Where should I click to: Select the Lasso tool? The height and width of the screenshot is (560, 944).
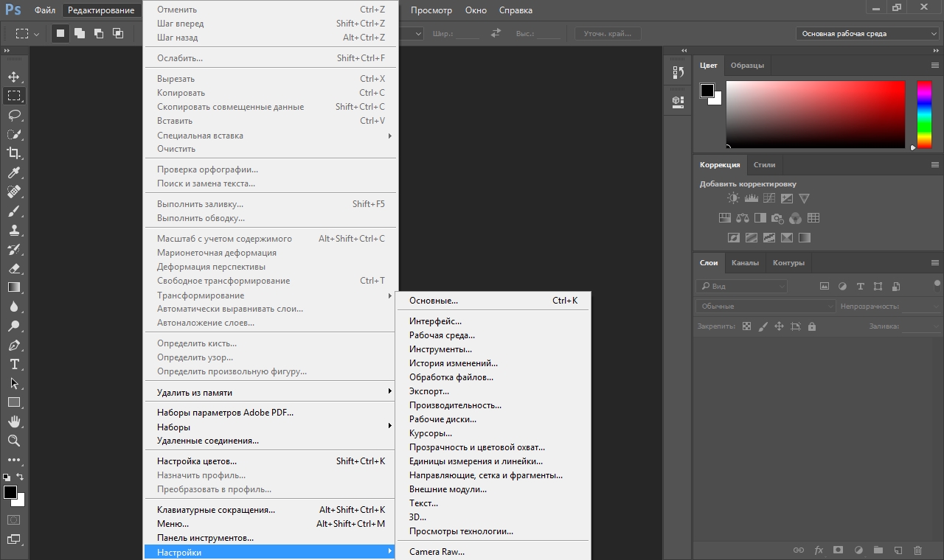click(14, 115)
